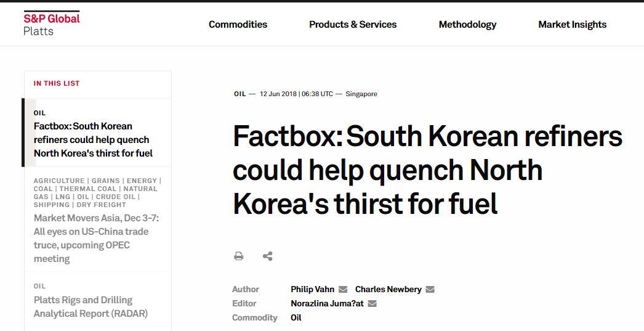Open the share icon below headline

267,256
